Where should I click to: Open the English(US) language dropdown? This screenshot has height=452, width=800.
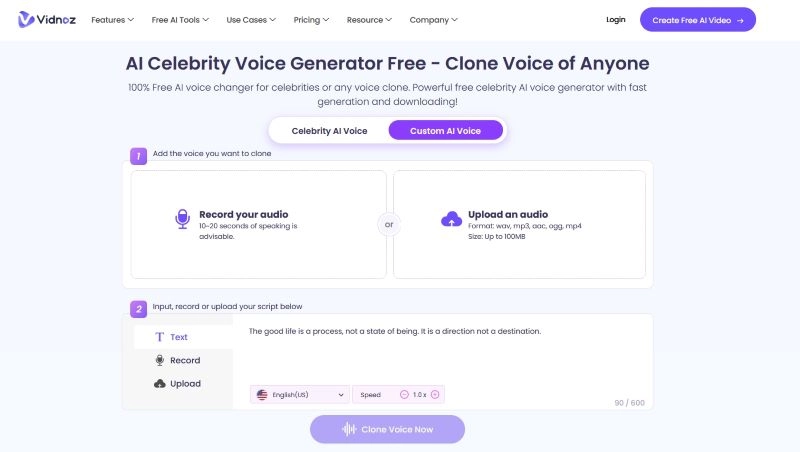300,395
